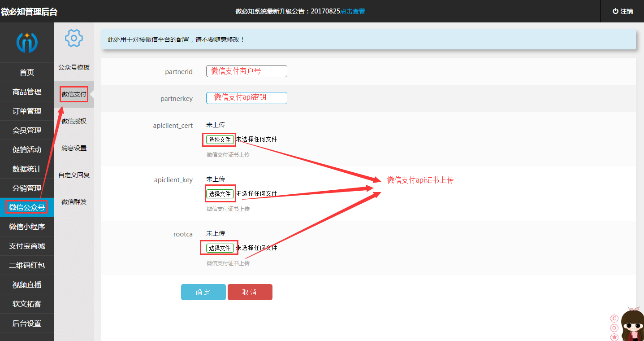Switch to 微信支付 submenu
This screenshot has height=341, width=644.
tap(74, 94)
